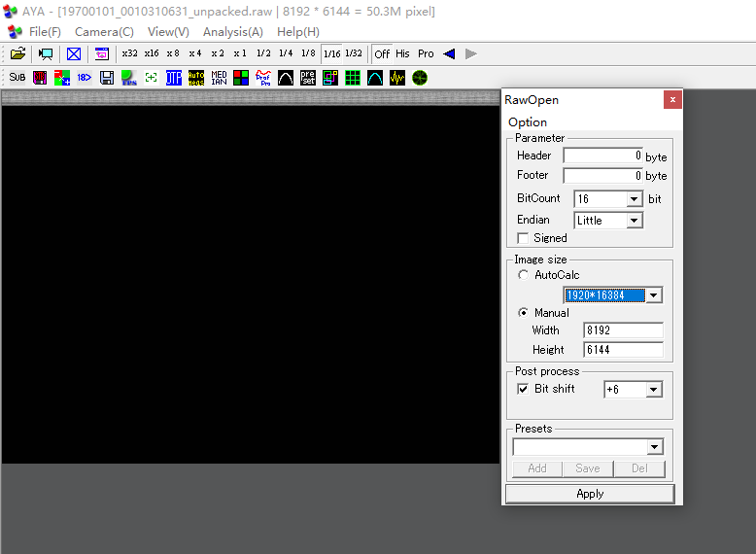Open the Analysis(A) menu

(x=233, y=32)
